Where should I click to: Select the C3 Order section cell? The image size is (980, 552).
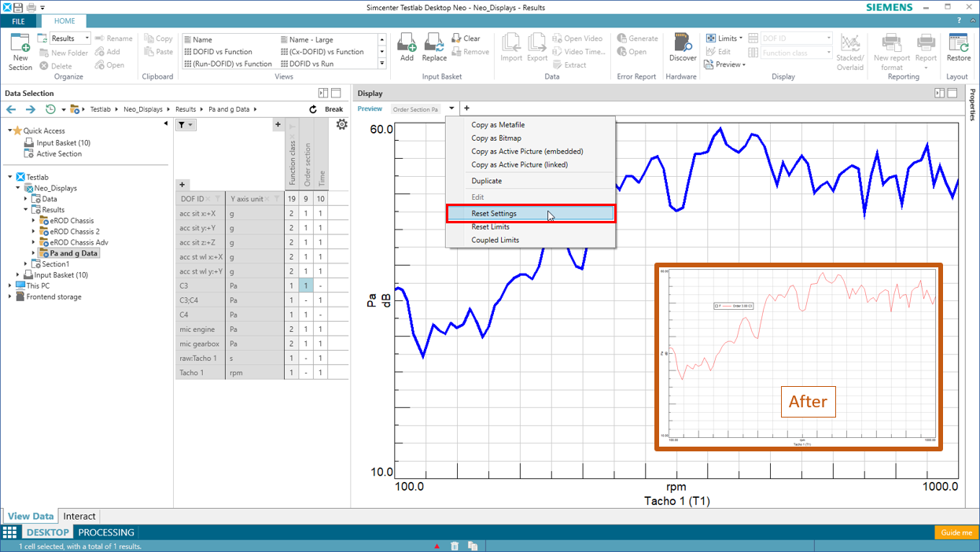(306, 286)
